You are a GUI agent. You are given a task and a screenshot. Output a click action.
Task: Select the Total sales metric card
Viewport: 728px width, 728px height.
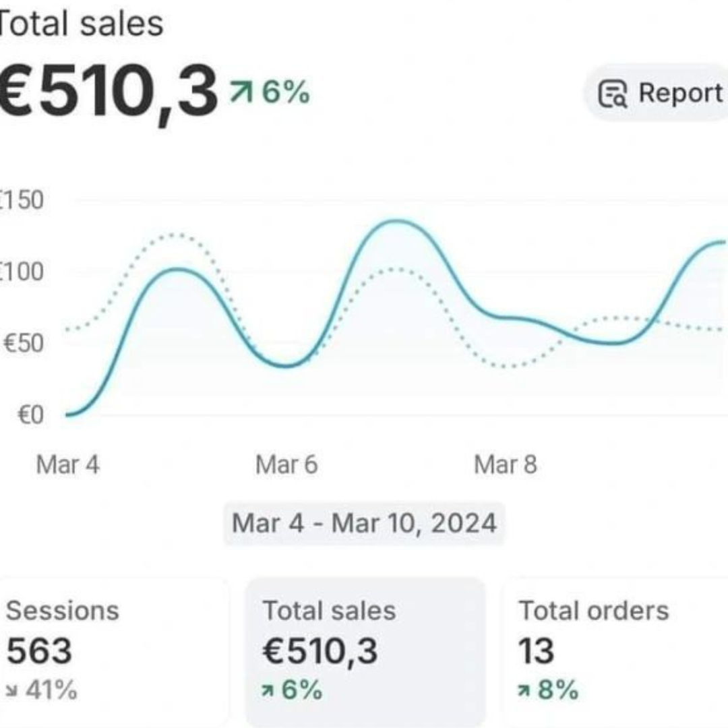pos(365,650)
